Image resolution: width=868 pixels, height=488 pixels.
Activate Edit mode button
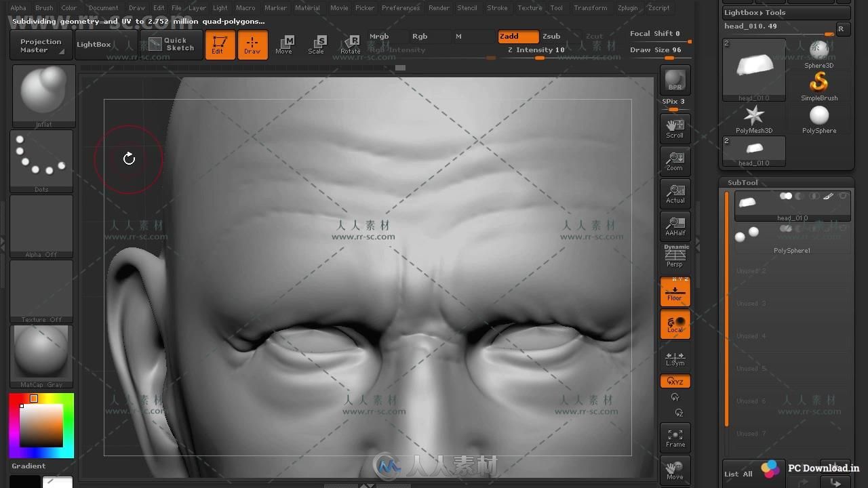tap(220, 45)
